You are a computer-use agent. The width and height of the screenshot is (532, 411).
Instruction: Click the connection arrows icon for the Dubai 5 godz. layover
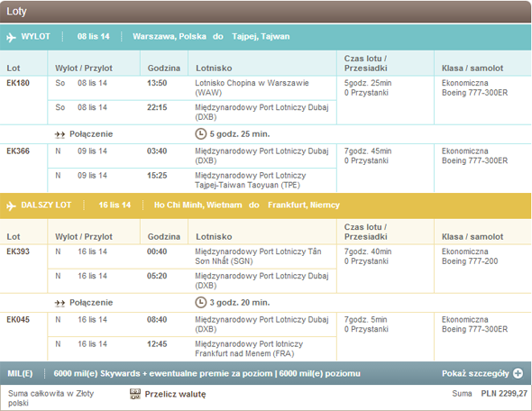60,134
